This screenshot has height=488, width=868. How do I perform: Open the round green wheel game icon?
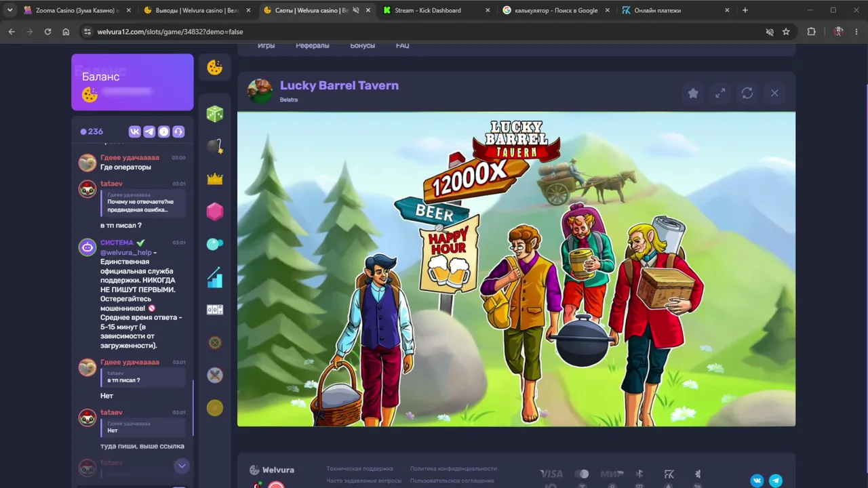tap(215, 342)
